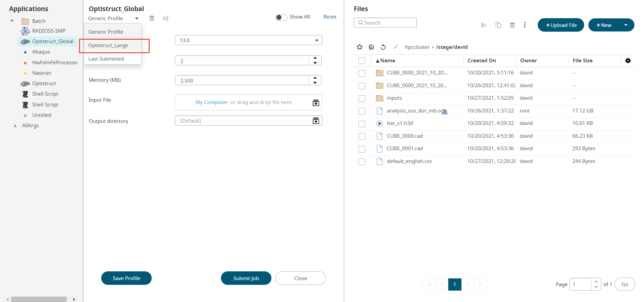Close the job submission form
This screenshot has width=644, height=302.
(x=301, y=278)
